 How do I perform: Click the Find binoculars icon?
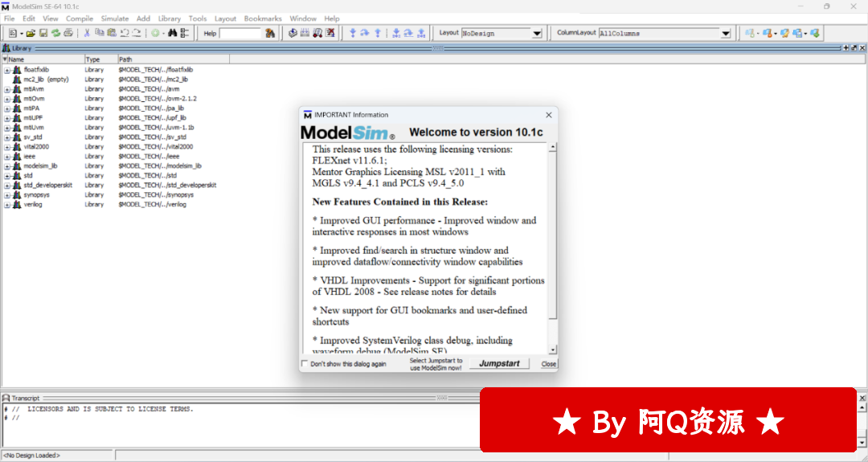(x=173, y=33)
